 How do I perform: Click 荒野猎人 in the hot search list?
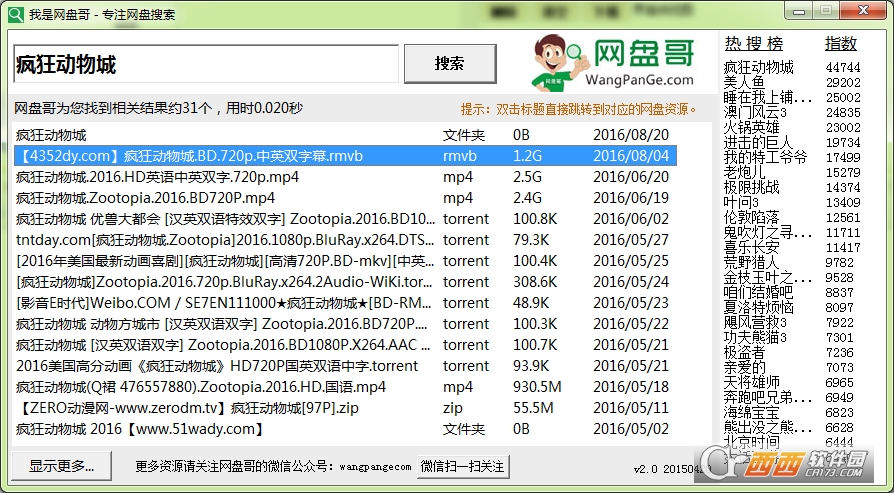pos(751,262)
